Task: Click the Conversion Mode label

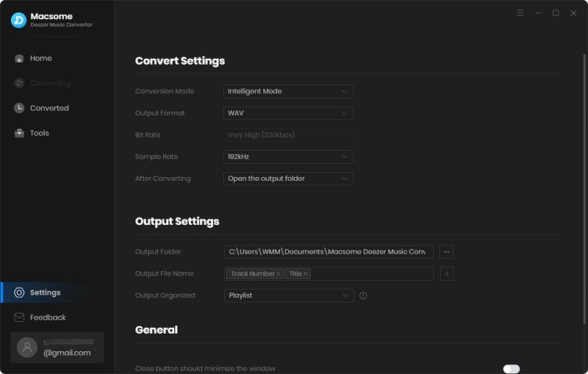Action: [x=165, y=91]
